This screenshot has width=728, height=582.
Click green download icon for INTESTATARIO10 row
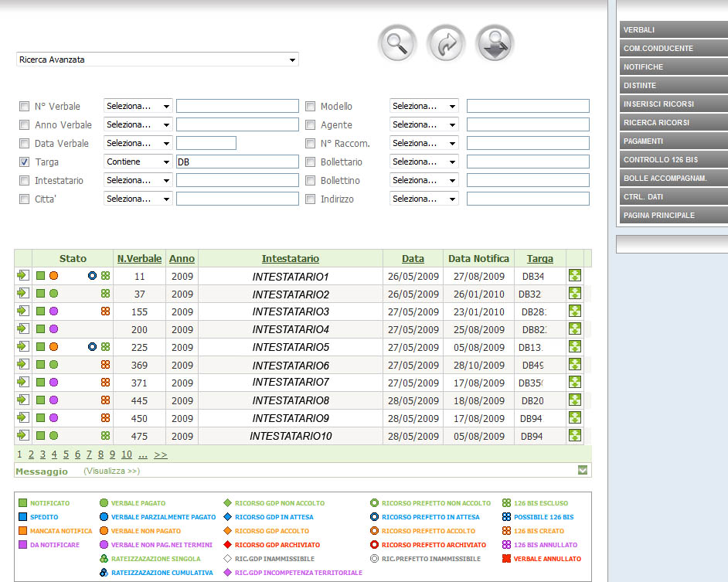coord(575,435)
